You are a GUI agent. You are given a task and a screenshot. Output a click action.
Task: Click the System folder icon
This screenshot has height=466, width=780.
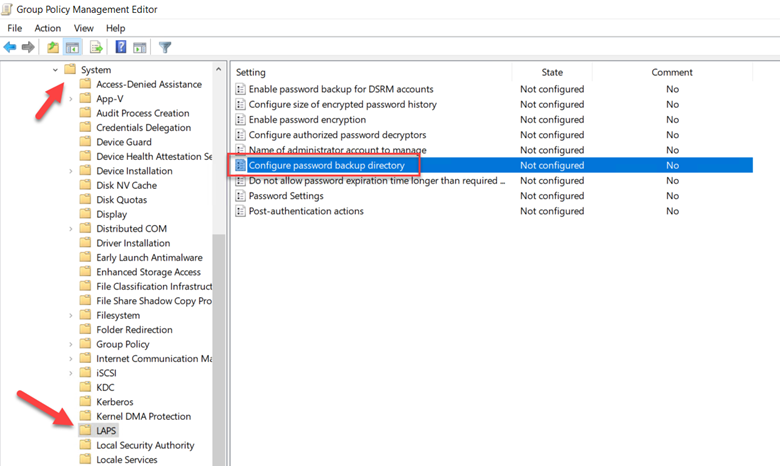(70, 69)
